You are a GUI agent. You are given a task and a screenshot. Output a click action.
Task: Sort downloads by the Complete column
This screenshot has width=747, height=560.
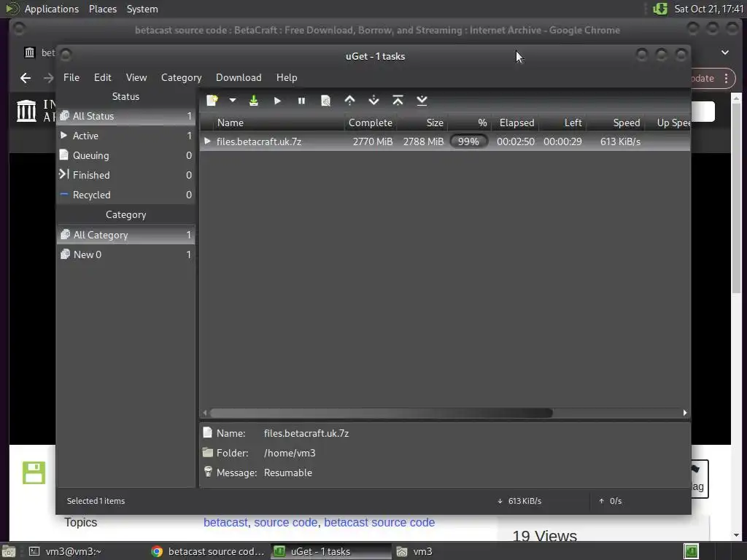[370, 122]
